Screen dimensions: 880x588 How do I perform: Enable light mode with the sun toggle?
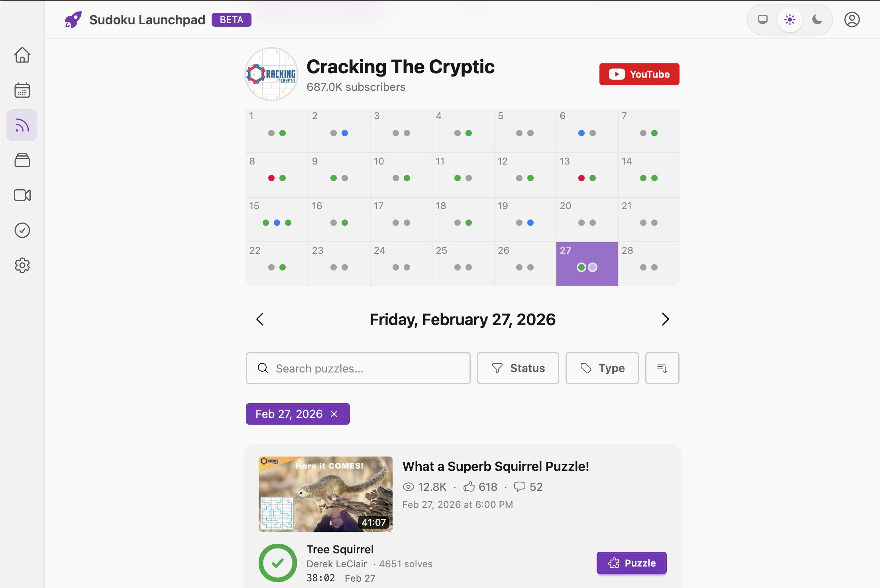790,19
